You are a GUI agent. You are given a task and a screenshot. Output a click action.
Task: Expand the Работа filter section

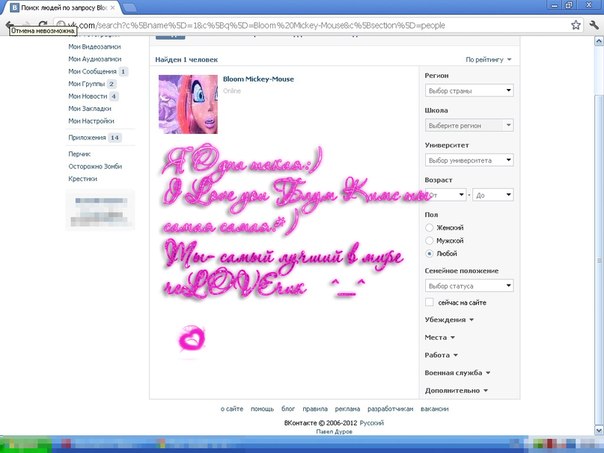tap(441, 355)
